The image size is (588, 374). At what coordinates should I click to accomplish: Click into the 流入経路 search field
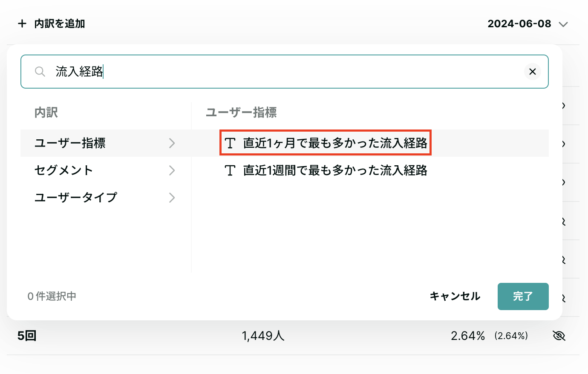[x=285, y=72]
